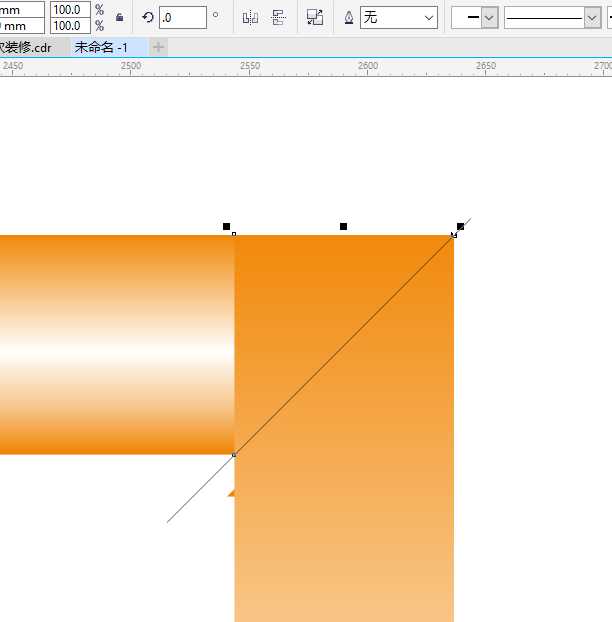
Task: Select the horizontal orange-white gradient bar
Action: (x=110, y=345)
